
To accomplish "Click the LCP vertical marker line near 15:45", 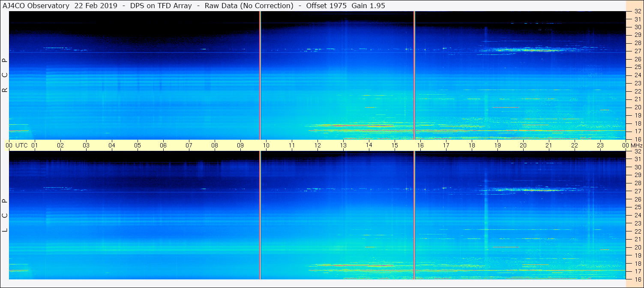I will [x=414, y=215].
